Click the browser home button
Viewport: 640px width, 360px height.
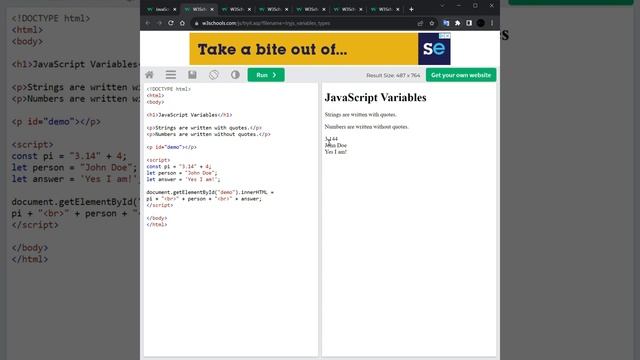[x=182, y=23]
